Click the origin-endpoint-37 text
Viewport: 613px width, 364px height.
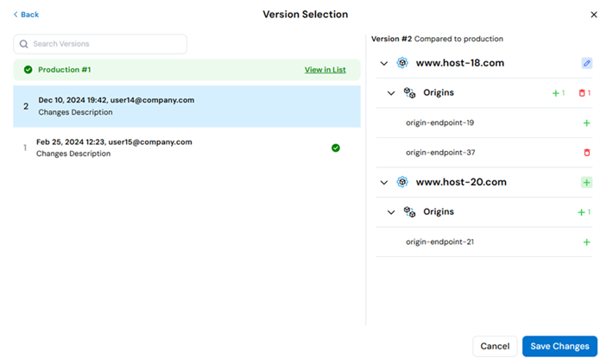coord(440,153)
